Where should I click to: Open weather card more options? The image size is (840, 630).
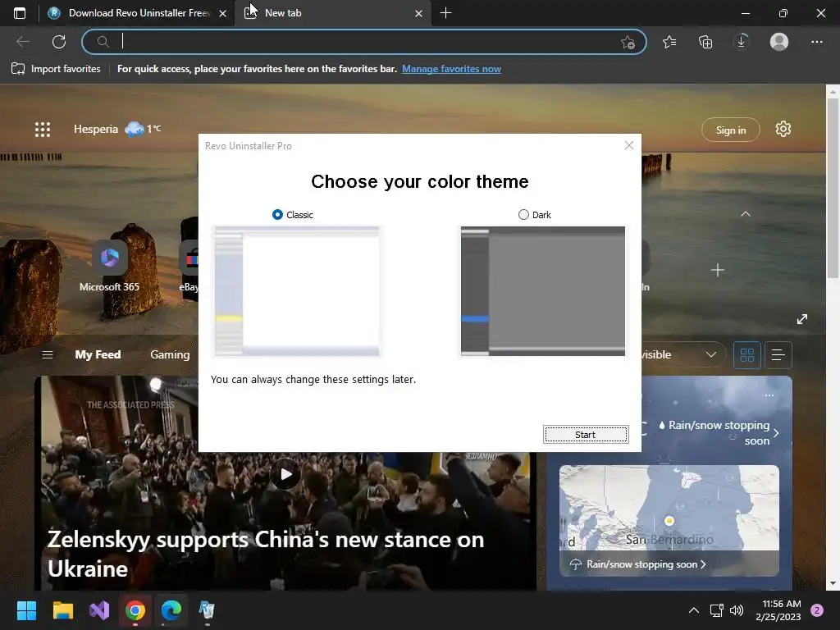click(x=769, y=395)
